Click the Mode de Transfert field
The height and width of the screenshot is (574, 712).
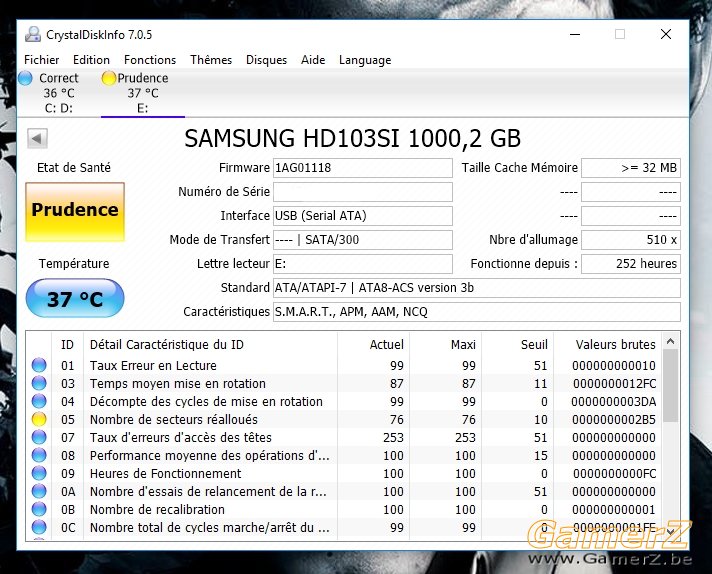pos(362,240)
